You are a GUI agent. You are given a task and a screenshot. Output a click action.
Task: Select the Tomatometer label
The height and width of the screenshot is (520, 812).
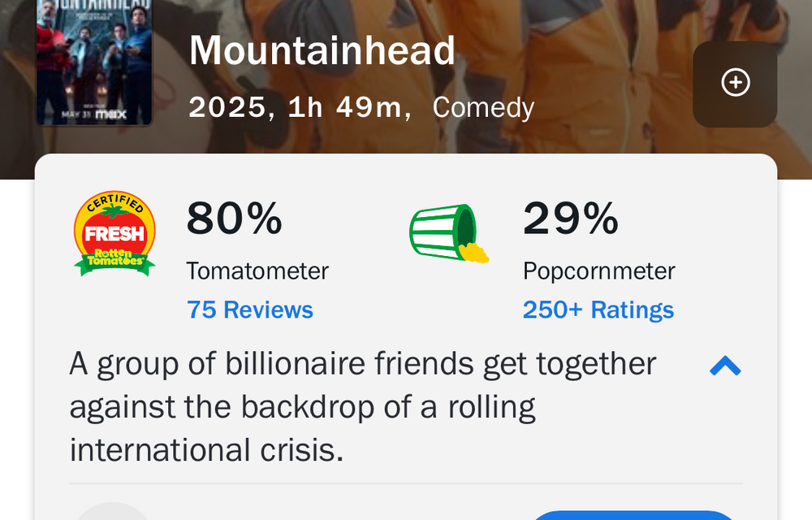click(x=257, y=271)
